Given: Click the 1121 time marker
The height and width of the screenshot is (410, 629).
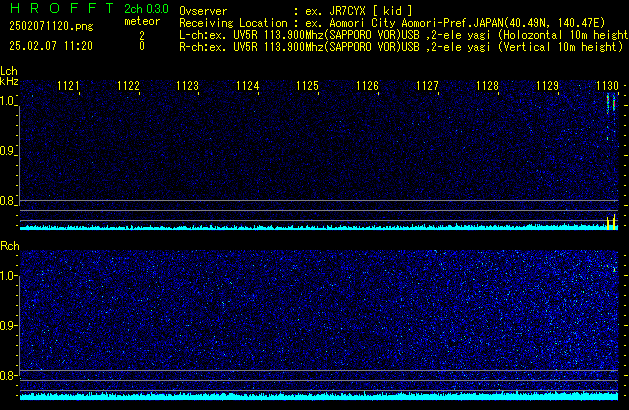Looking at the screenshot, I should point(68,86).
